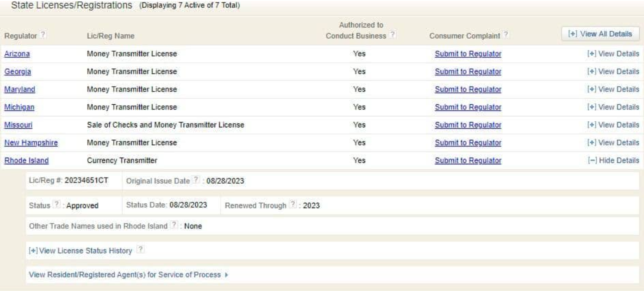Click help icon next to Other Trade Names
644x291 pixels.
(174, 226)
